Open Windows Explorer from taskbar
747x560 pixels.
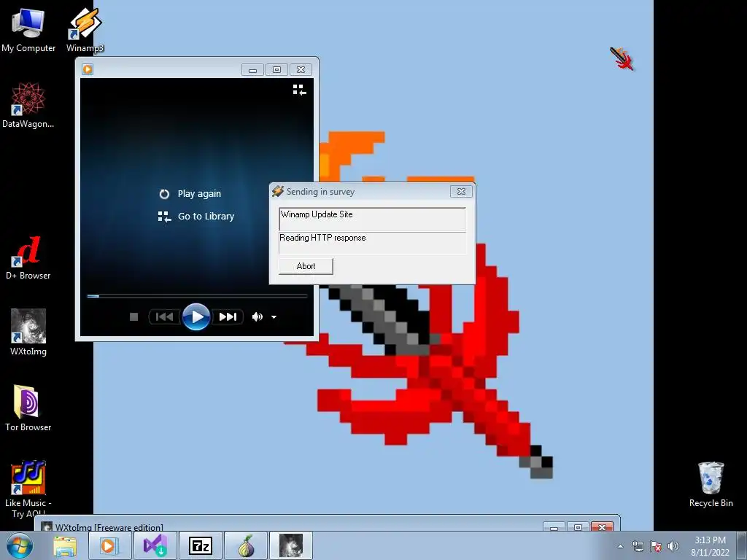click(65, 545)
